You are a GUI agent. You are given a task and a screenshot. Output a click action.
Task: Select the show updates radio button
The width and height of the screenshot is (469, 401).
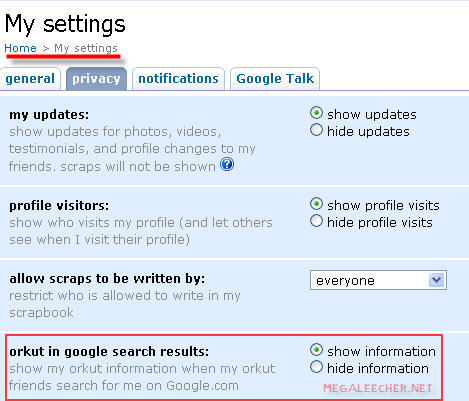coord(316,113)
